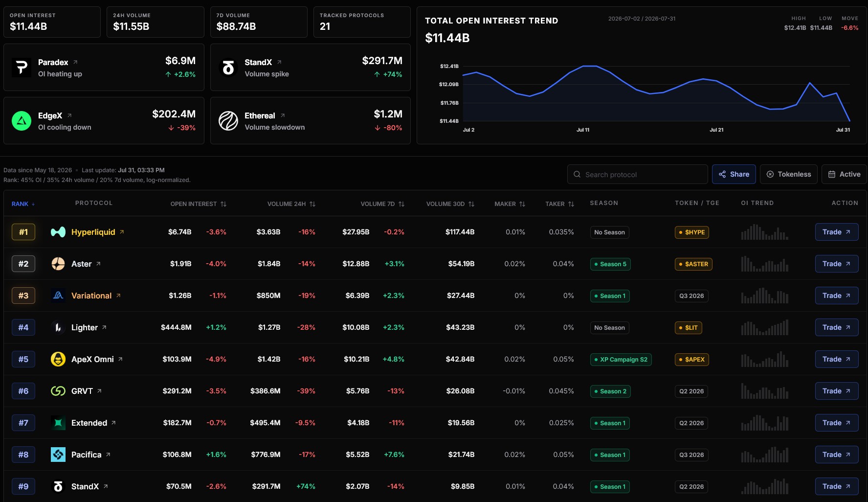Click the Hyperliquid OI trend sparkline
Screen dimensions: 868x502
pos(765,232)
